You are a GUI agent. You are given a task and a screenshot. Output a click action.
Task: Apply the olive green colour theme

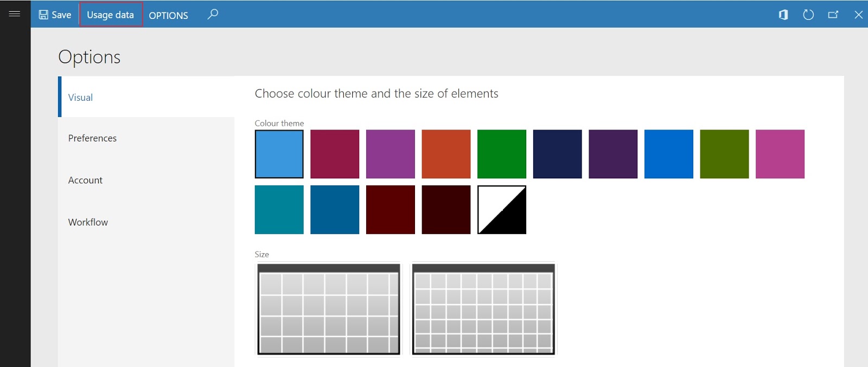(724, 154)
